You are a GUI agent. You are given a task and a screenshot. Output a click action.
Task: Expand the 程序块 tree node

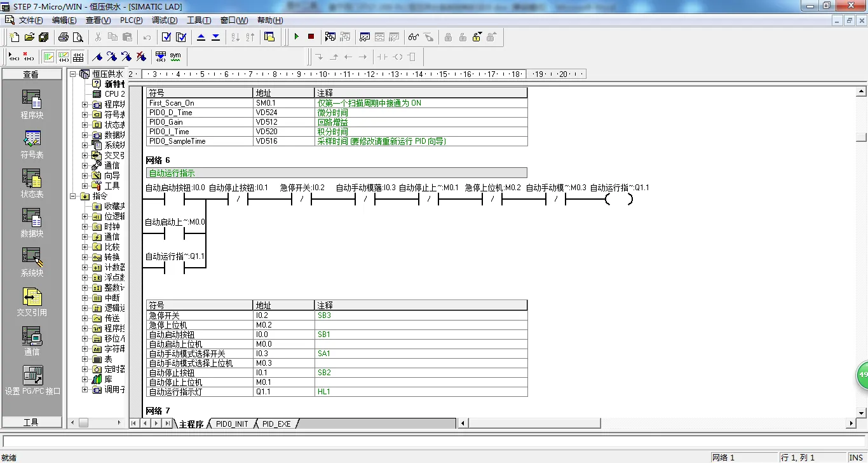coord(85,104)
